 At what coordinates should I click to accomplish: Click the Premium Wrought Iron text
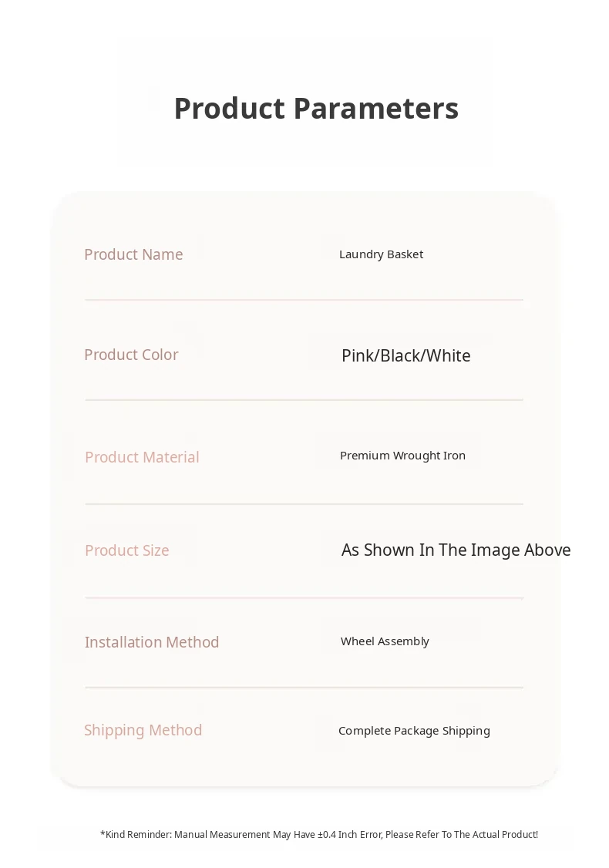(402, 456)
